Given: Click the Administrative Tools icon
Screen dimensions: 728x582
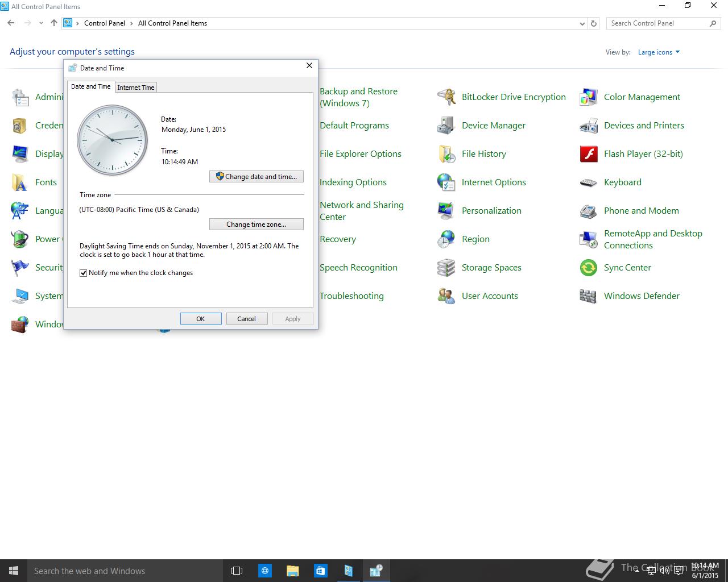Looking at the screenshot, I should pos(20,97).
